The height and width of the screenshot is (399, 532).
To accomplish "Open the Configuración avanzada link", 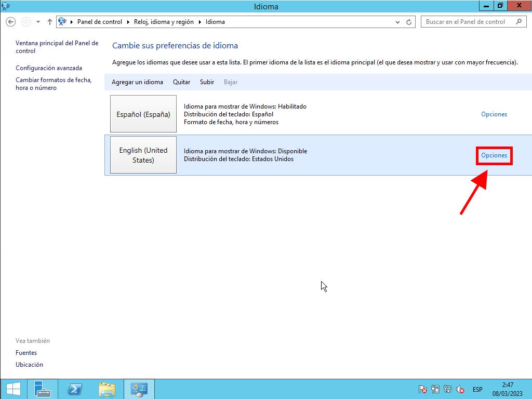I will pyautogui.click(x=49, y=68).
